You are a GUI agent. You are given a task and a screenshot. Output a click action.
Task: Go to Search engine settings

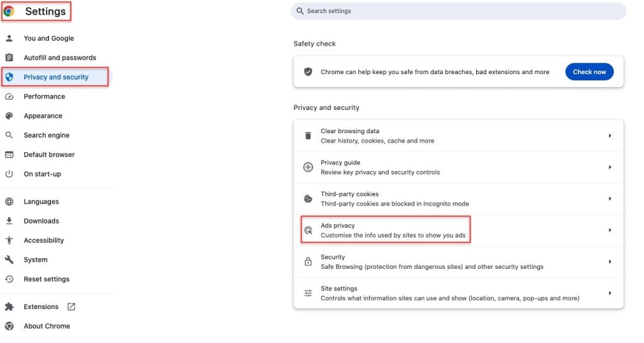point(47,135)
